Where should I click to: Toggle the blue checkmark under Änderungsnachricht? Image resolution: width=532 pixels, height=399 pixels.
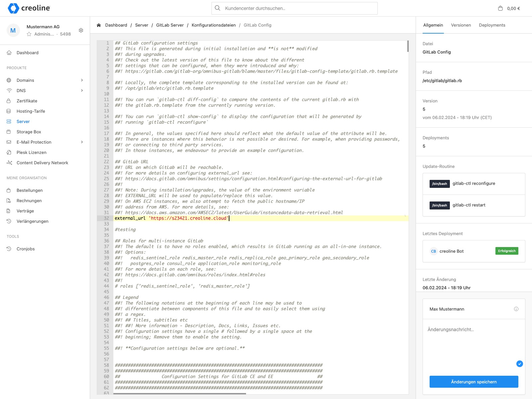(x=519, y=364)
